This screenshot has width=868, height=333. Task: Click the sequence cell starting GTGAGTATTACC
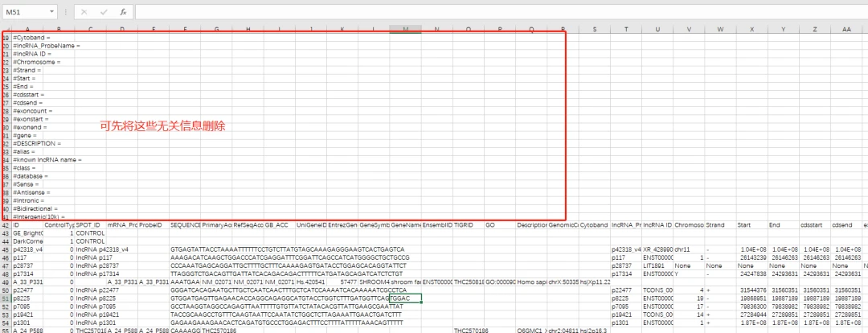point(288,250)
